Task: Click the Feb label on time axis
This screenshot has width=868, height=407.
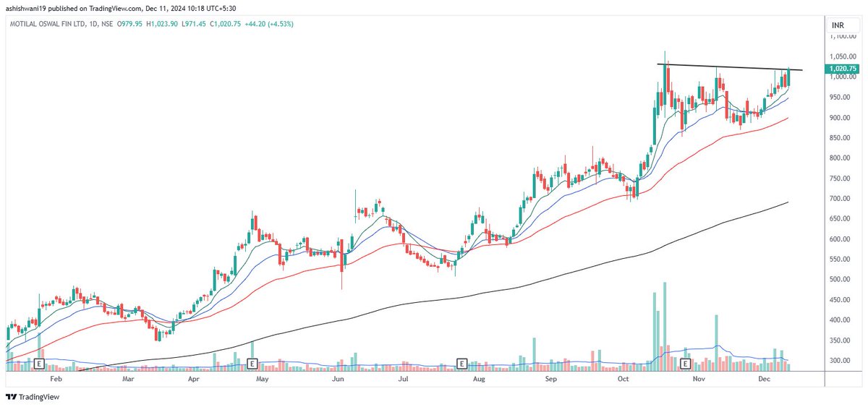Action: [55, 377]
